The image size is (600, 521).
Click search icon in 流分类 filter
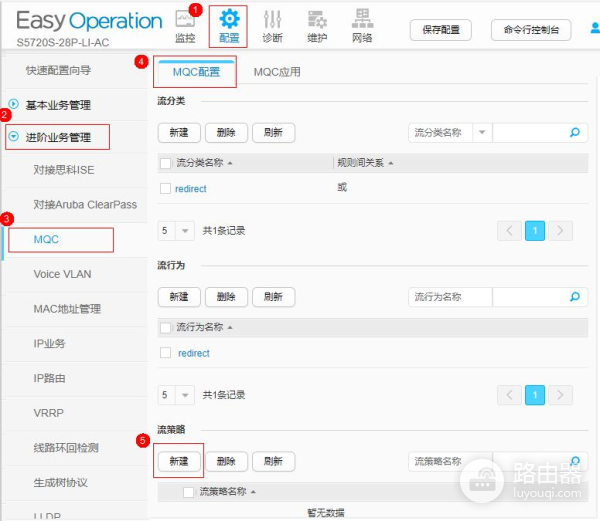pos(575,132)
